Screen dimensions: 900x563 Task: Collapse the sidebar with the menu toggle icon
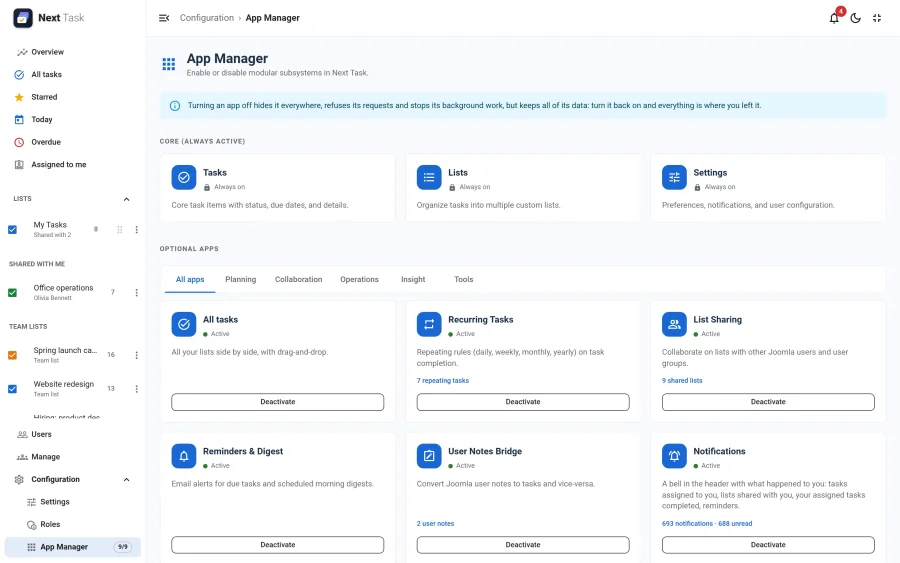[164, 18]
